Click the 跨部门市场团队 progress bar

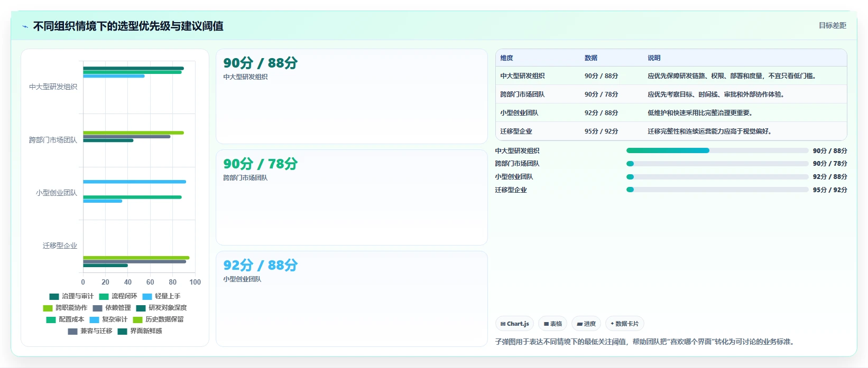(717, 164)
